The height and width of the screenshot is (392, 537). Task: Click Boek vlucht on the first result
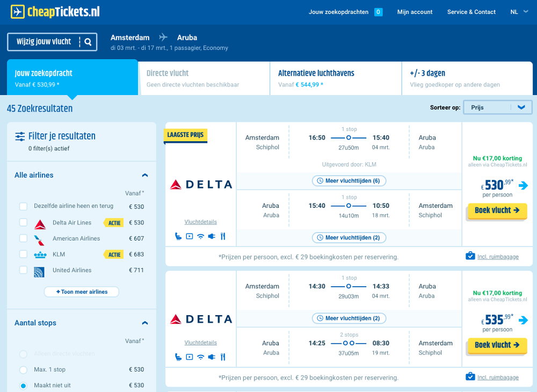coord(496,211)
